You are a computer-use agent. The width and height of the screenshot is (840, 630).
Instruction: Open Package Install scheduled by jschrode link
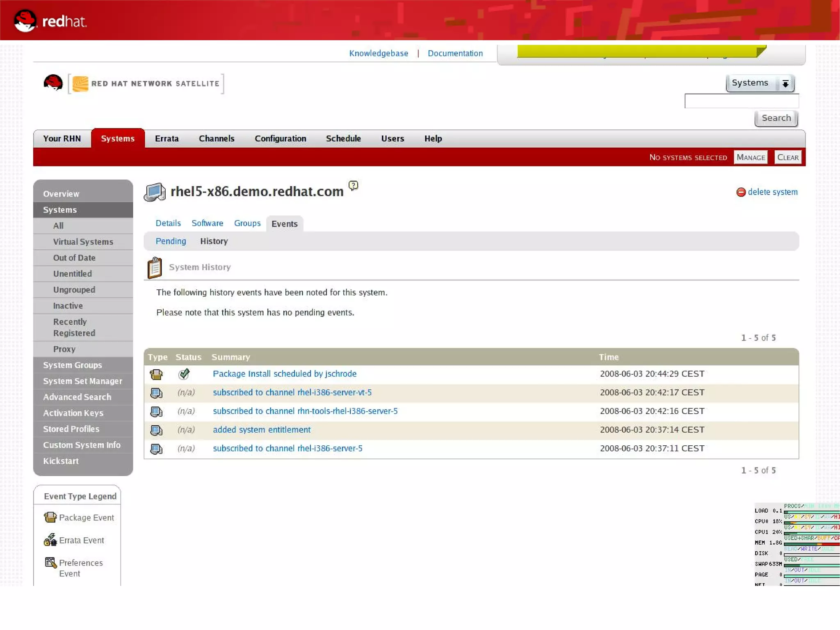point(284,374)
